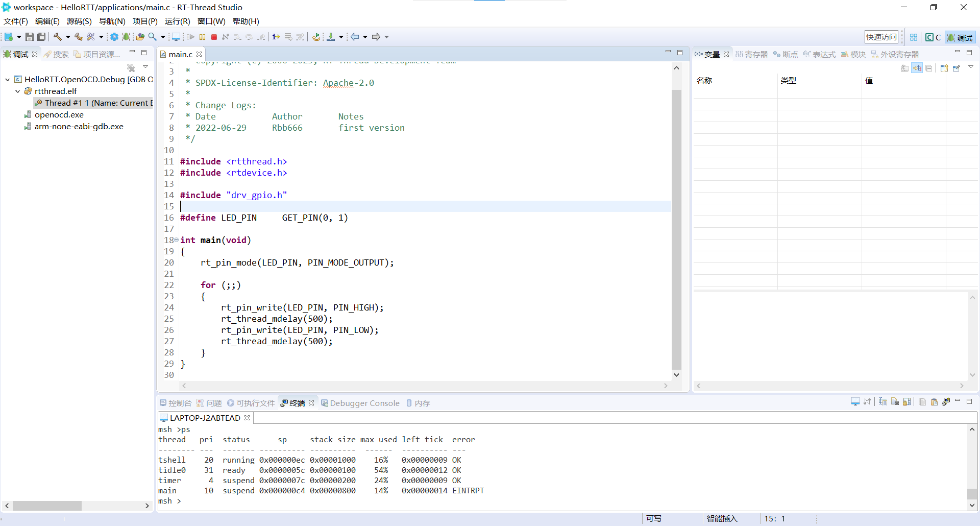Viewport: 980px width, 526px height.
Task: Close the main.c editor tab
Action: [199, 54]
